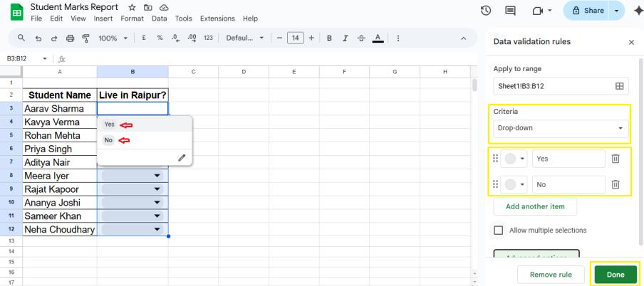Undo the last action

point(38,38)
